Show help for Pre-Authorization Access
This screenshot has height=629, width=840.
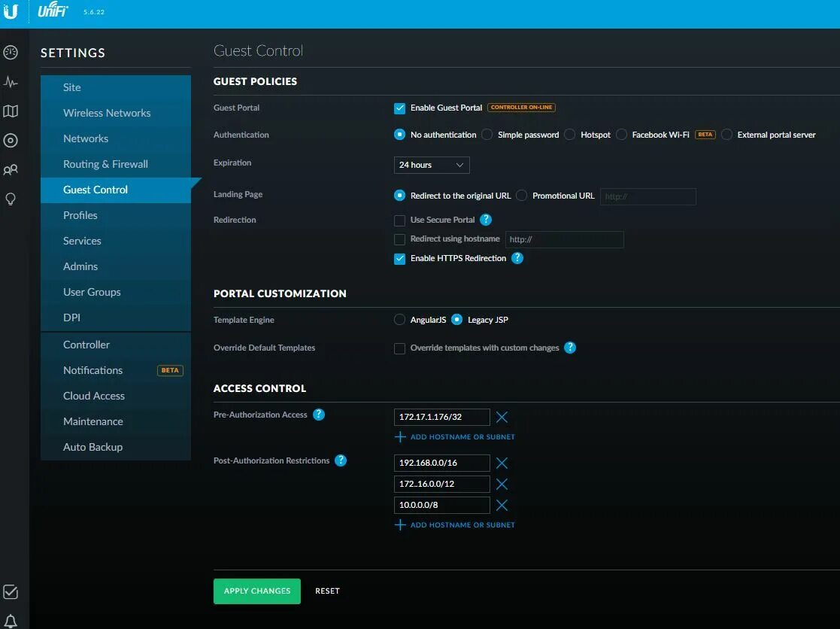[x=319, y=415]
